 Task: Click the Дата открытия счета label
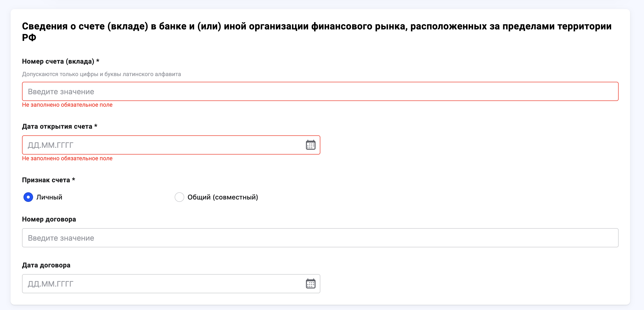pos(59,127)
